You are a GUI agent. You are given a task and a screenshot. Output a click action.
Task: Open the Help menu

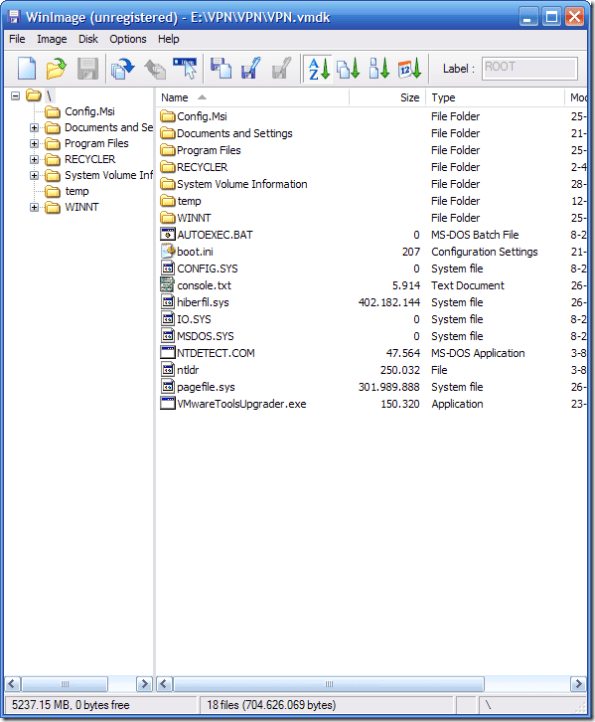(x=169, y=39)
